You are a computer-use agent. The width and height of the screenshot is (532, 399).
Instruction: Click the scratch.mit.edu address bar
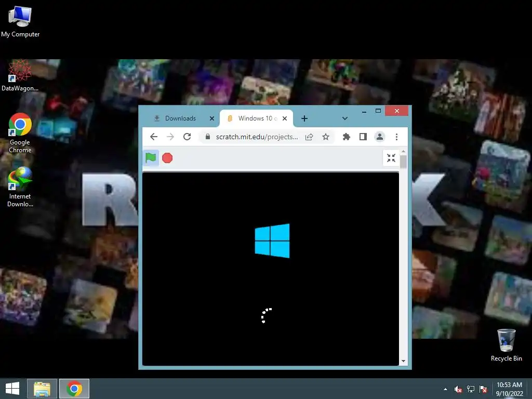click(257, 137)
